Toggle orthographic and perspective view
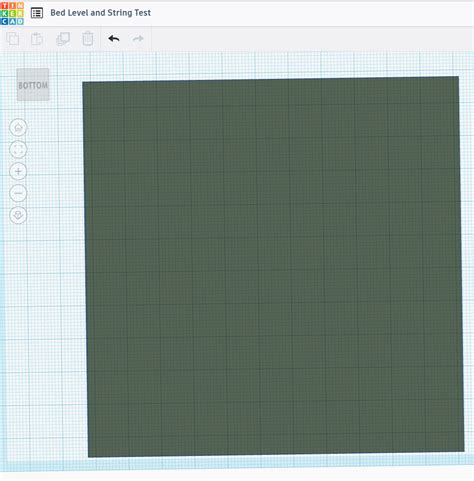 click(x=18, y=215)
